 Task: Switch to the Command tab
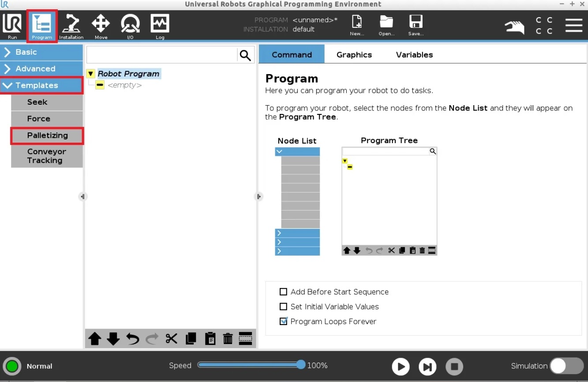292,54
